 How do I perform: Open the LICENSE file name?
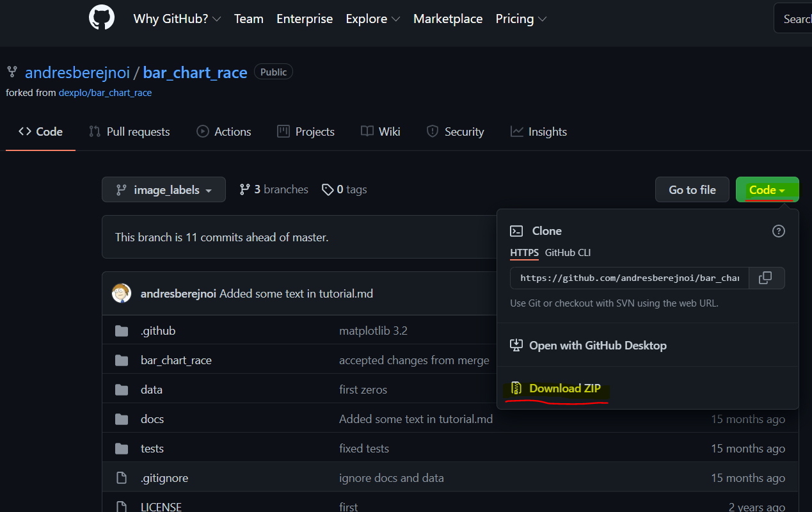click(x=161, y=507)
